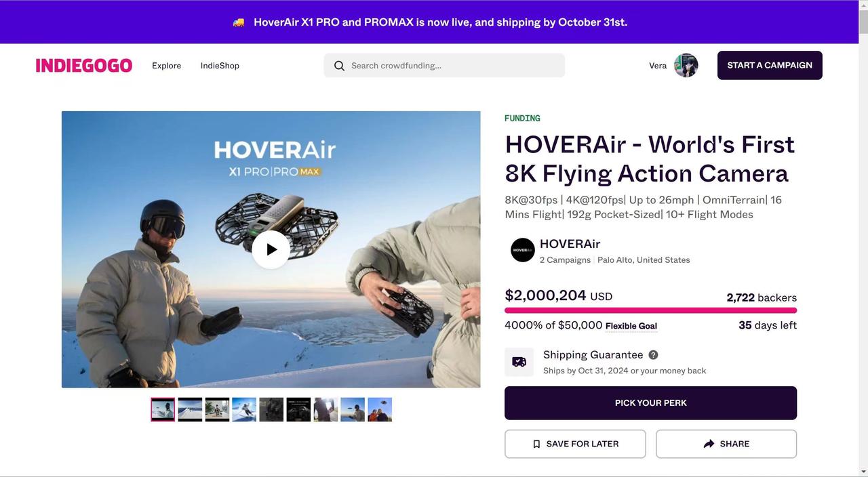Click the search magnifier icon

click(x=339, y=66)
